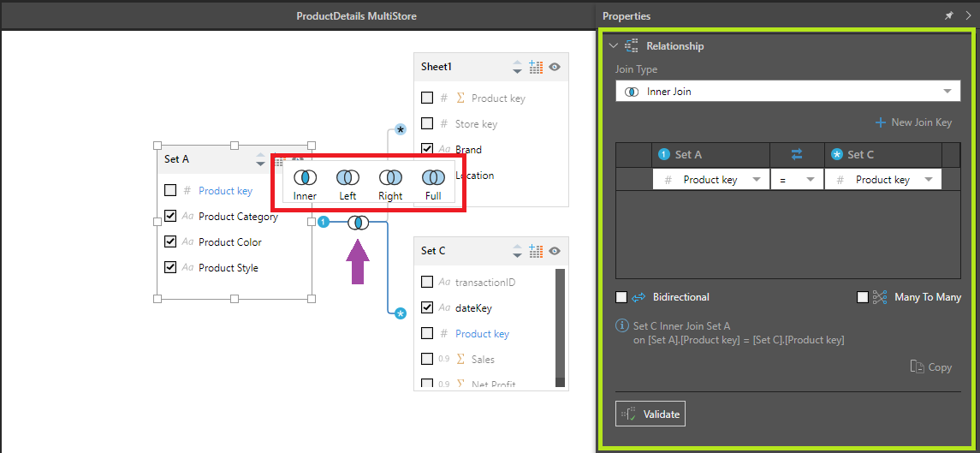Click the Relationship section icon

[x=632, y=45]
